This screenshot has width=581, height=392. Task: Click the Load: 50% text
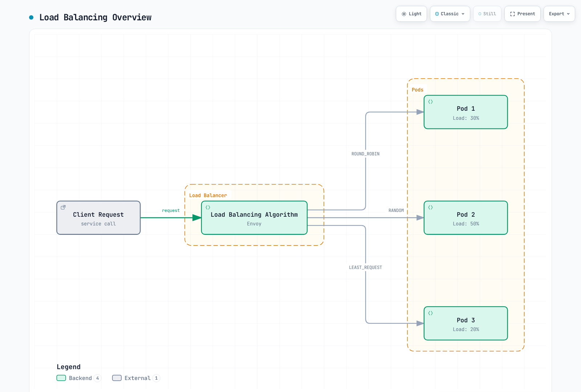466,224
